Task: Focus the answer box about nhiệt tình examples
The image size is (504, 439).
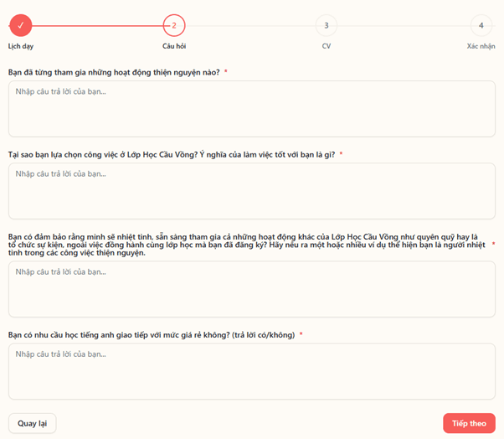Action: 252,289
